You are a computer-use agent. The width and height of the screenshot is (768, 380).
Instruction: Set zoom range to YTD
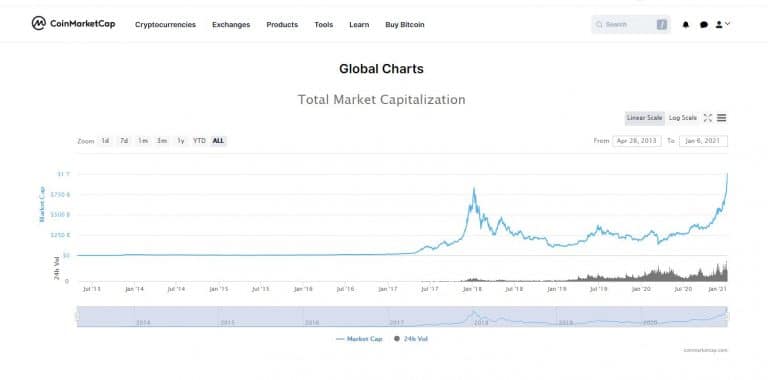(x=199, y=141)
